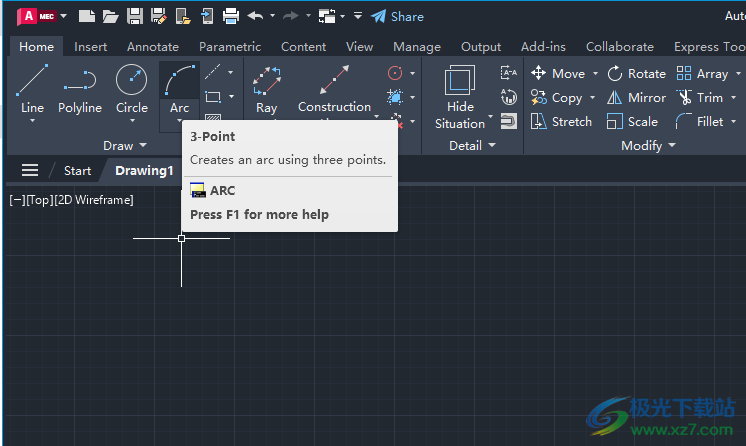746x446 pixels.
Task: Click the Save As icon with pencil
Action: [158, 17]
